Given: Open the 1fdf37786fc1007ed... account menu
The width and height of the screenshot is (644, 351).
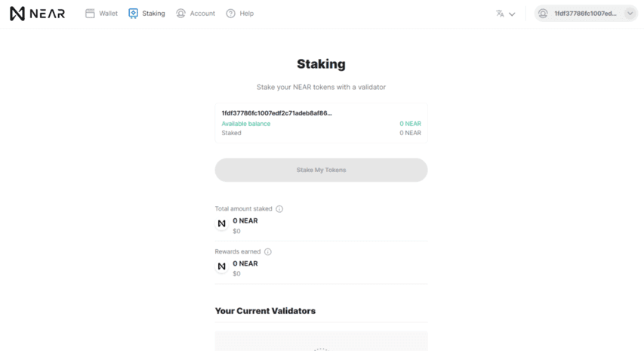Looking at the screenshot, I should point(586,14).
